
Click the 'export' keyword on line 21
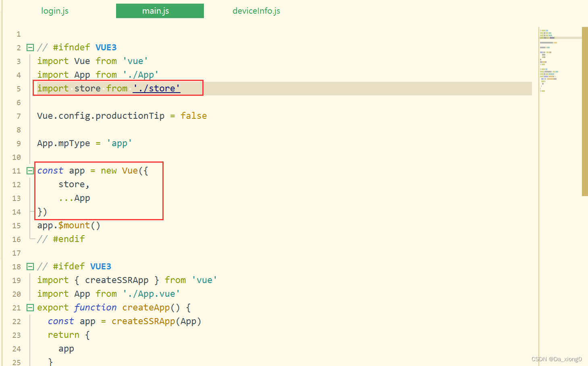point(53,308)
